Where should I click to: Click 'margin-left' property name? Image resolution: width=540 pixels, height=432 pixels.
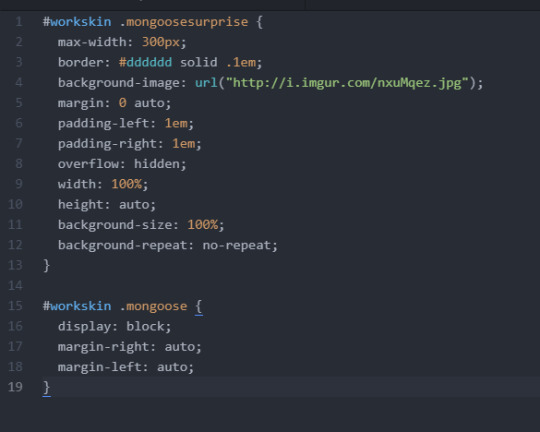(100, 367)
